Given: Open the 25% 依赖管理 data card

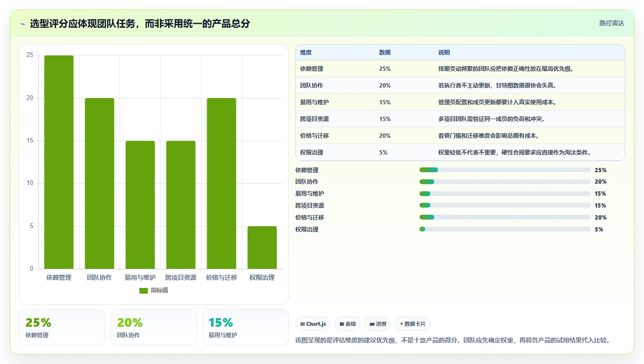Looking at the screenshot, I should (x=62, y=327).
